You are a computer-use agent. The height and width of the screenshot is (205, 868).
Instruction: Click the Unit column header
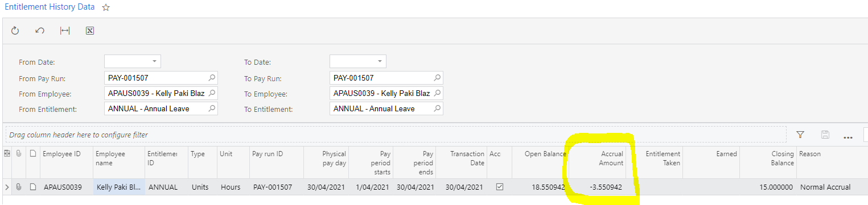pos(225,154)
